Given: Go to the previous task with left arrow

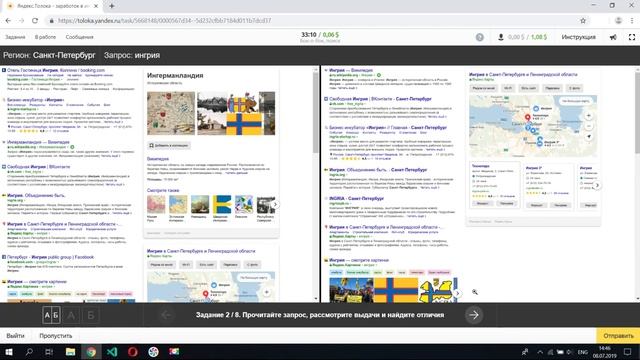Looking at the screenshot, I should [166, 315].
